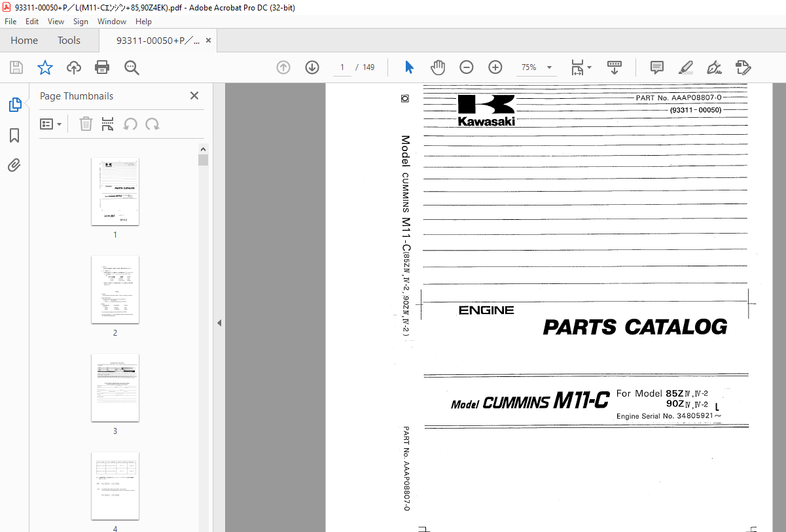Click the Engine Serial No. 34805921 text
Image resolution: width=786 pixels, height=532 pixels.
(669, 416)
